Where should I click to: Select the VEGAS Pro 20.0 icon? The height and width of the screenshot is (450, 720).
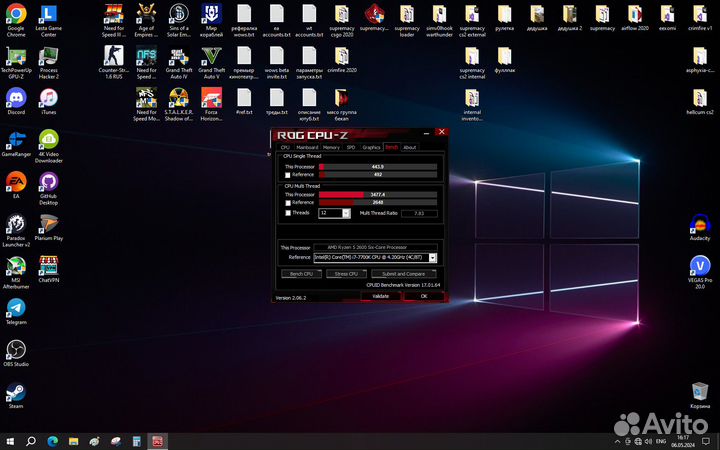700,273
